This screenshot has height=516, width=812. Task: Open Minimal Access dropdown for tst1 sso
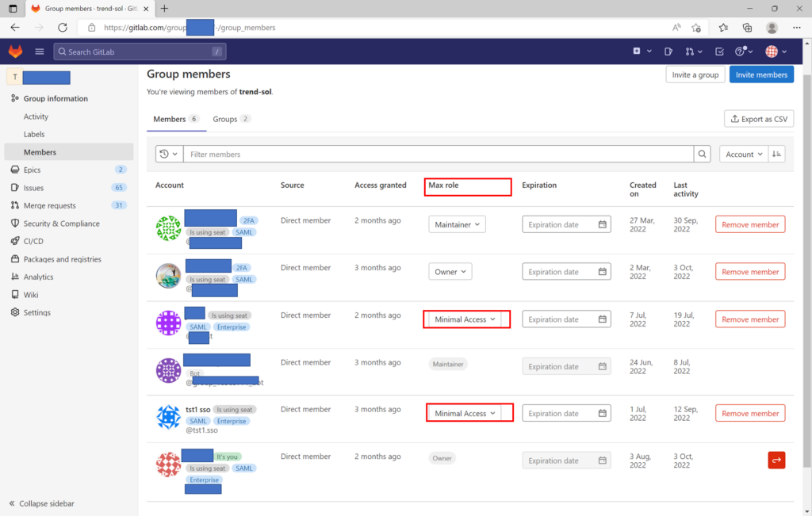[x=465, y=413]
